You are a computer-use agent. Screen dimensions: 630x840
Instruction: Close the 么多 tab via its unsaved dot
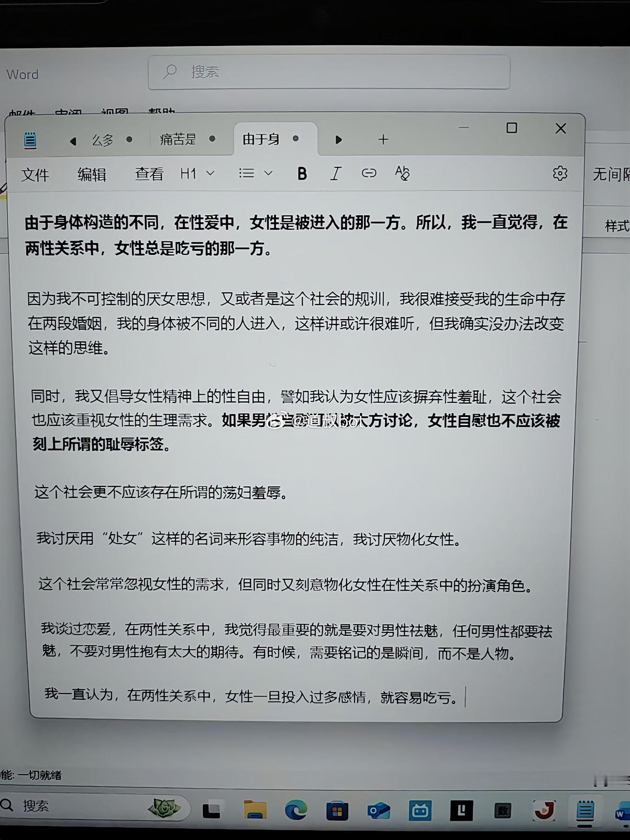[129, 139]
